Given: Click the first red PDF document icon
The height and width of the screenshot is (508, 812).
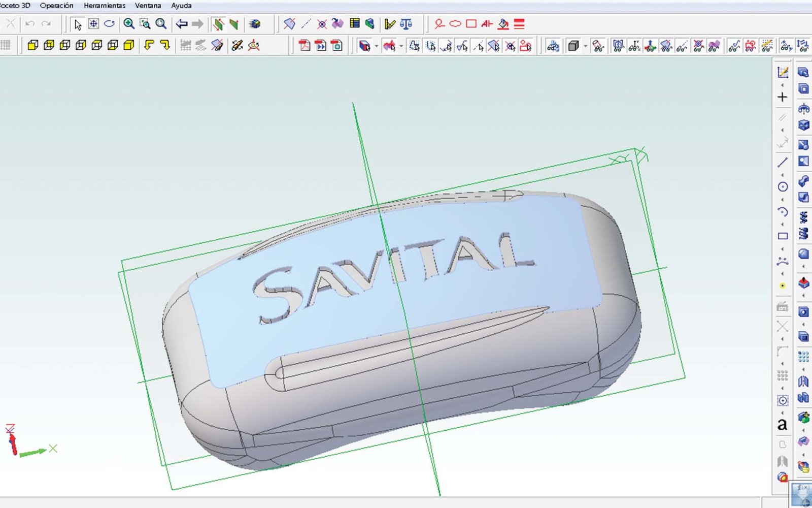Looking at the screenshot, I should tap(304, 45).
